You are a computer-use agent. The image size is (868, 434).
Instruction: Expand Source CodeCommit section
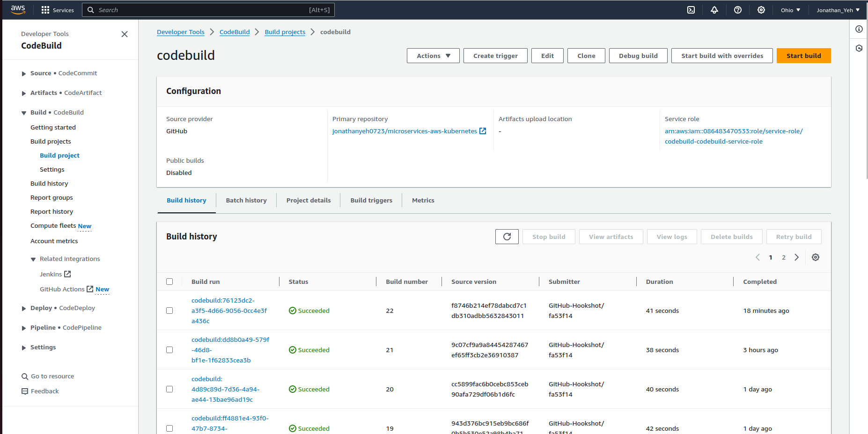click(24, 73)
